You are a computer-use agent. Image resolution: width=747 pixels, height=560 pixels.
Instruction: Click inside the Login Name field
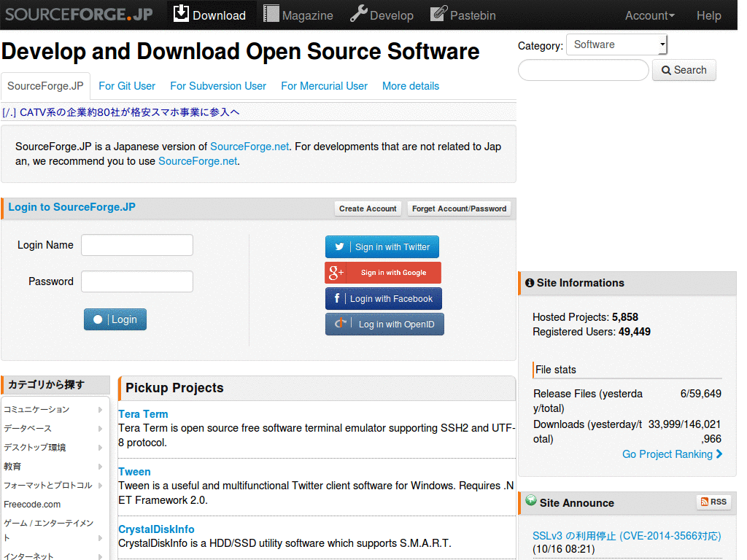tap(136, 245)
